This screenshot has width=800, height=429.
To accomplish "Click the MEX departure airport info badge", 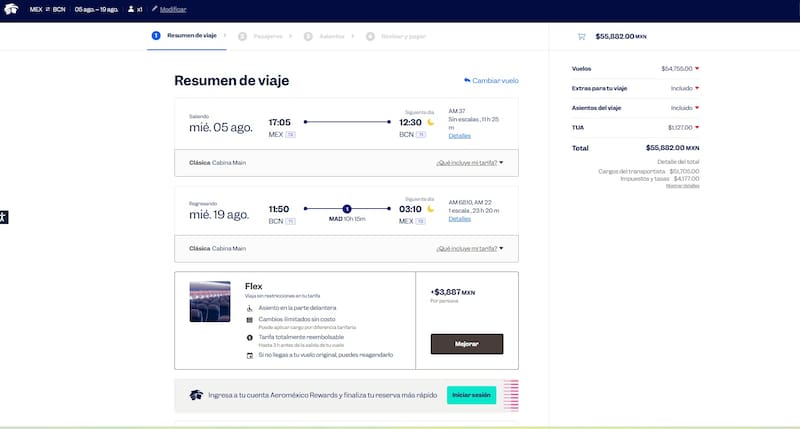I will pos(290,135).
